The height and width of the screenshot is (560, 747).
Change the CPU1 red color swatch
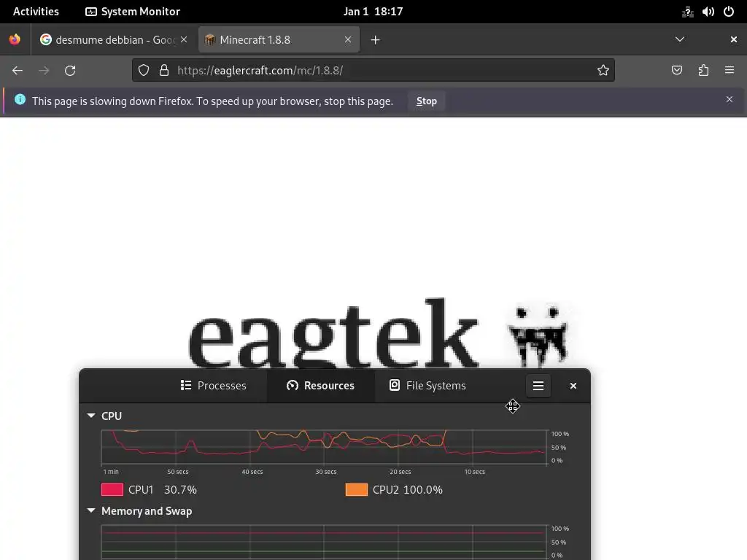(x=112, y=489)
